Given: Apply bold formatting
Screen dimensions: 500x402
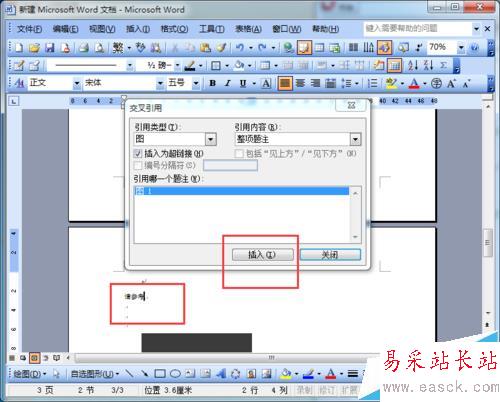Looking at the screenshot, I should [x=213, y=83].
